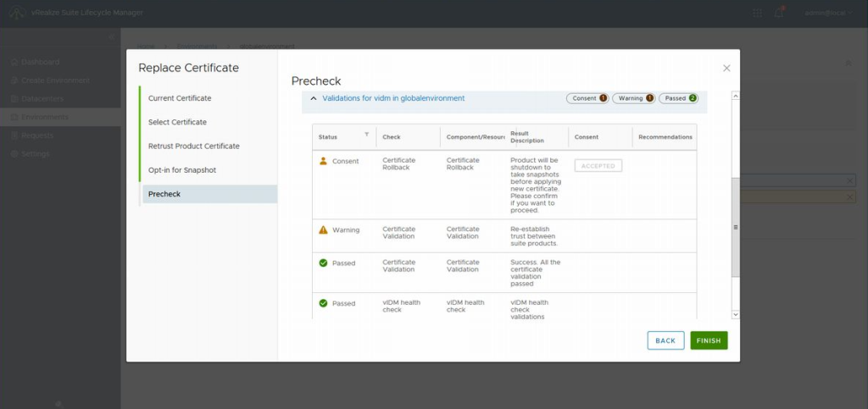Viewport: 868px width, 409px height.
Task: Open the apps grid icon in header
Action: coord(757,13)
